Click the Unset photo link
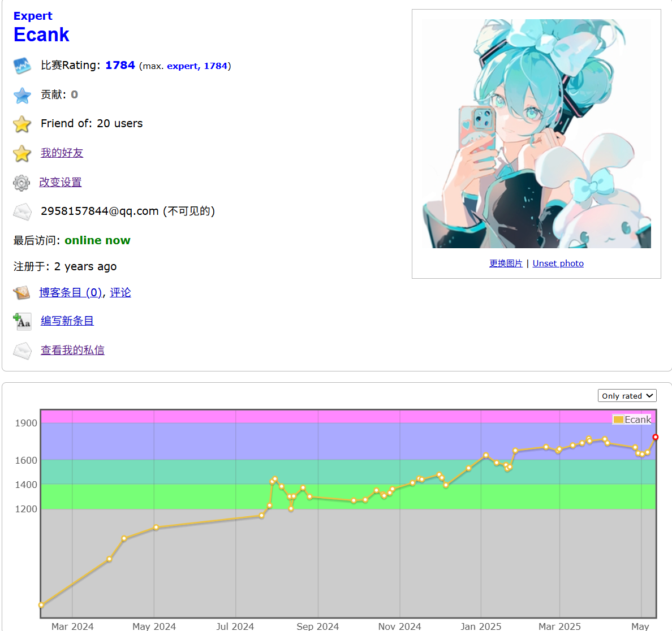Viewport: 672px width, 631px height. coord(558,263)
